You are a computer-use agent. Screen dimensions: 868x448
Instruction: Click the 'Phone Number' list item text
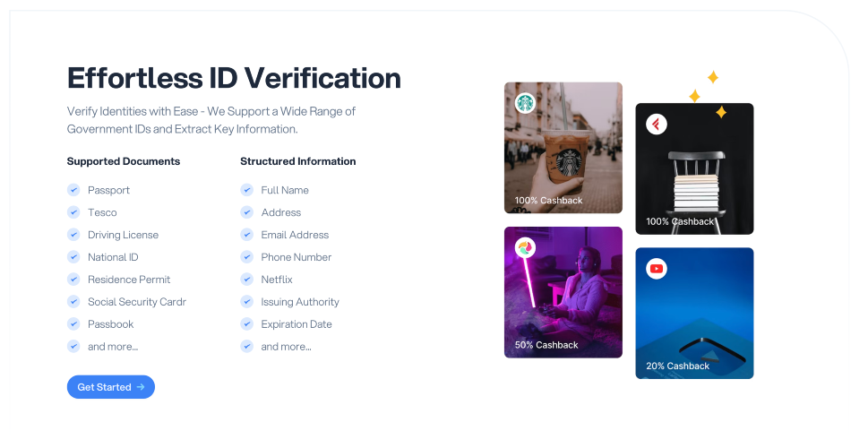(296, 257)
